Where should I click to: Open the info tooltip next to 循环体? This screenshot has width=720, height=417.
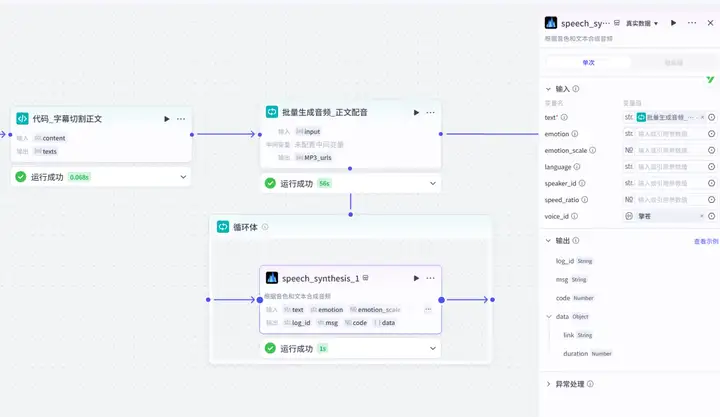[265, 227]
